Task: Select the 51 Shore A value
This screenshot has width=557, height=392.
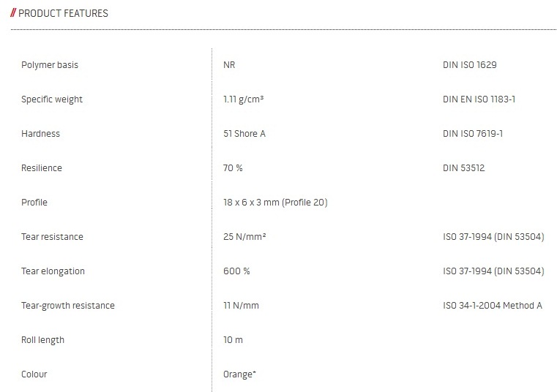Action: [244, 134]
